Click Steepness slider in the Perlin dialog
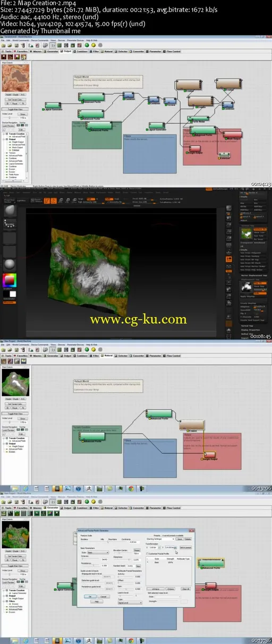This screenshot has height=644, width=272. pos(123,560)
